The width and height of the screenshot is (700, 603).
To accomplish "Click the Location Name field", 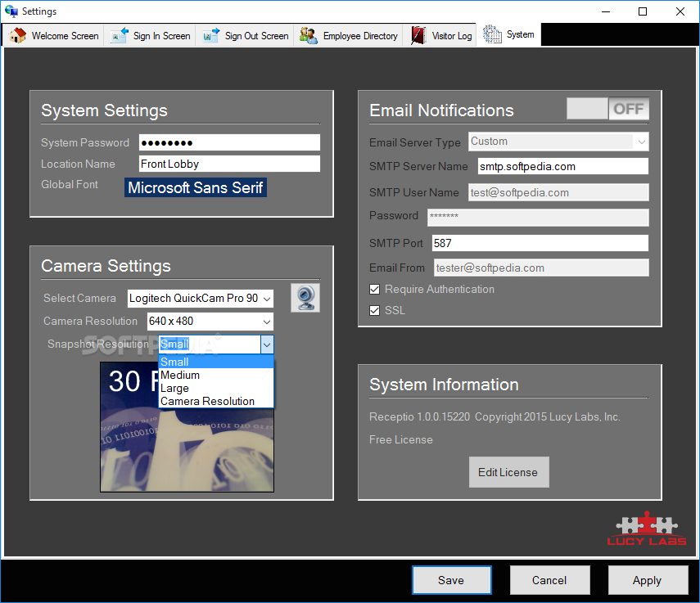I will (229, 164).
